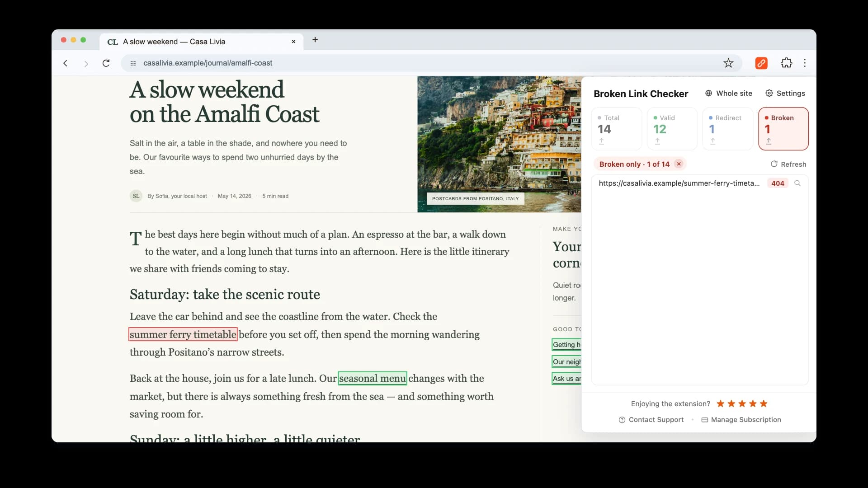Open Chrome's three-dot menu
Image resolution: width=868 pixels, height=488 pixels.
(805, 63)
